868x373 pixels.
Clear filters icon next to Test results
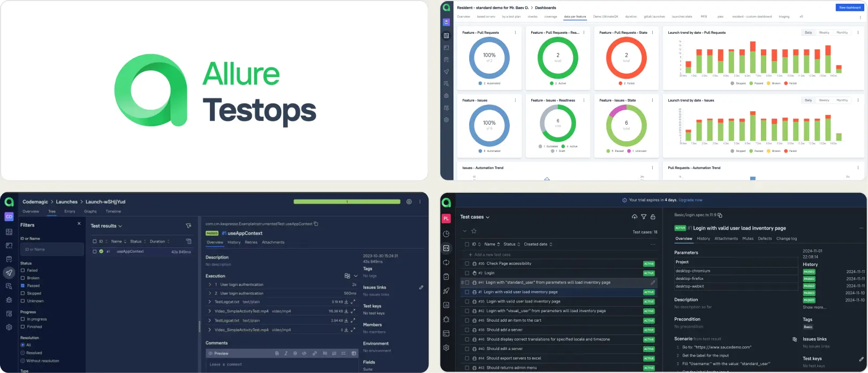(x=188, y=226)
